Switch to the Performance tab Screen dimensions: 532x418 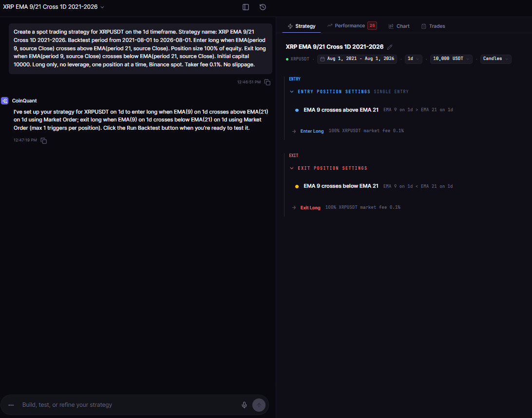tap(352, 26)
